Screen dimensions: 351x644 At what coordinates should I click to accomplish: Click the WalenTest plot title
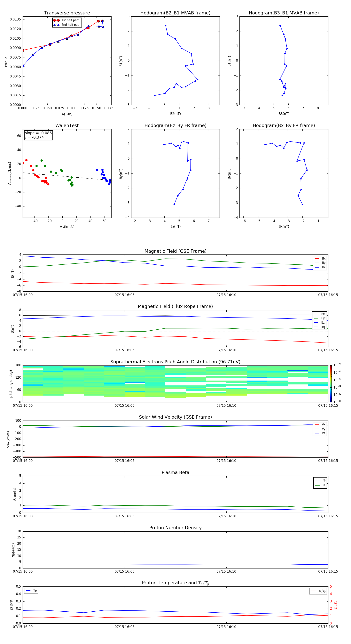pyautogui.click(x=67, y=125)
